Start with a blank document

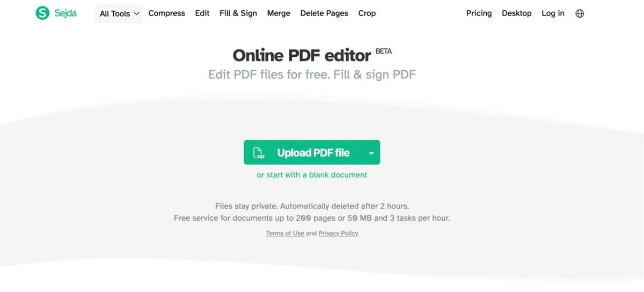312,175
